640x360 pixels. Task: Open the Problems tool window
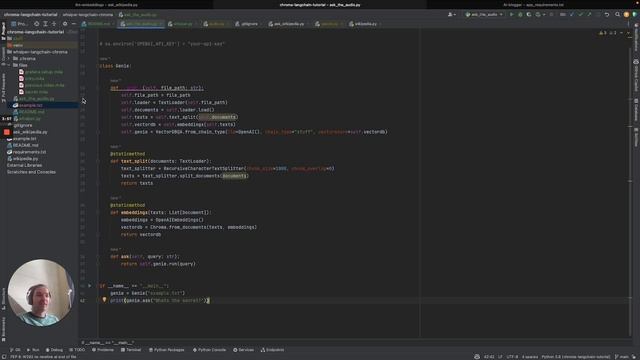(103, 350)
